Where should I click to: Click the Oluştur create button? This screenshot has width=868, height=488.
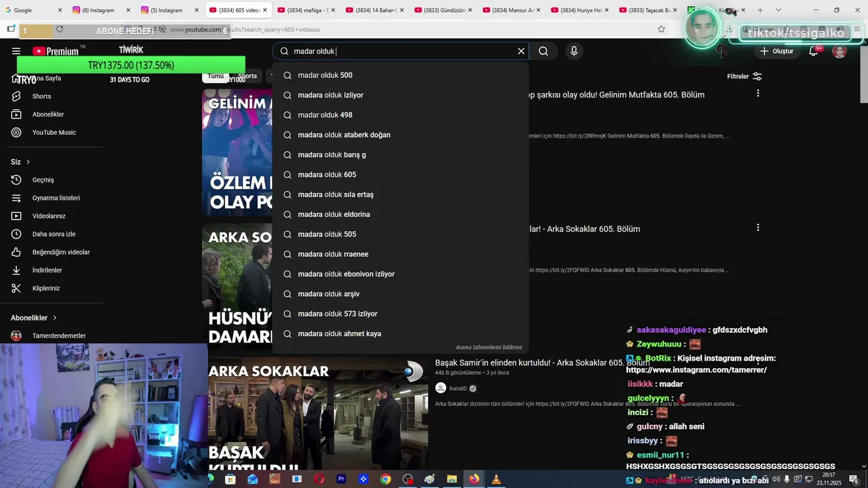776,52
